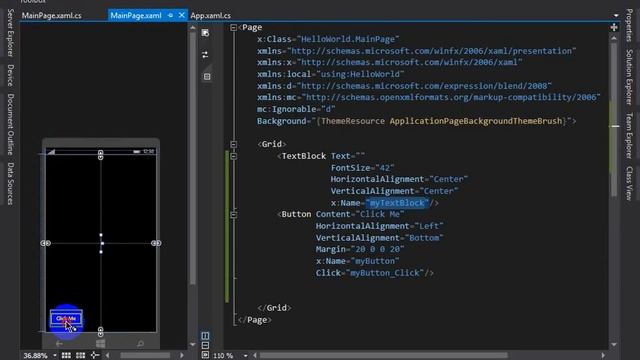Viewport: 640px width, 360px height.
Task: Click the editor scroll left arrow
Action: (255, 356)
